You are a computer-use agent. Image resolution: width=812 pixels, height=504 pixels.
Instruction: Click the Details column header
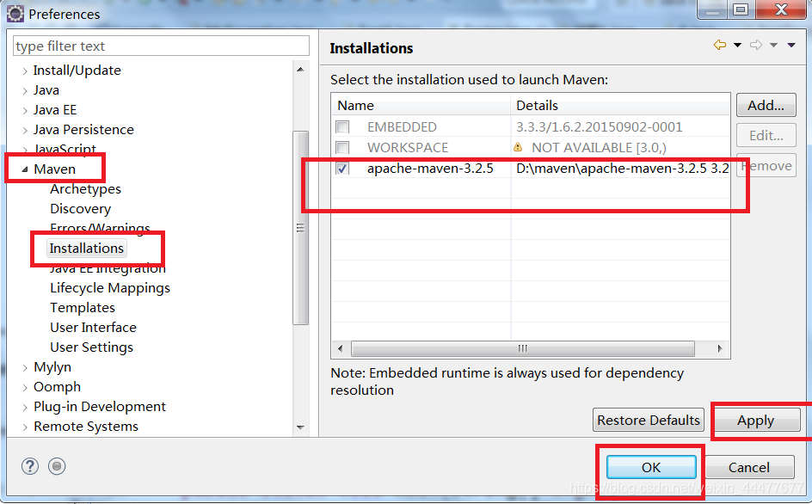[x=620, y=105]
